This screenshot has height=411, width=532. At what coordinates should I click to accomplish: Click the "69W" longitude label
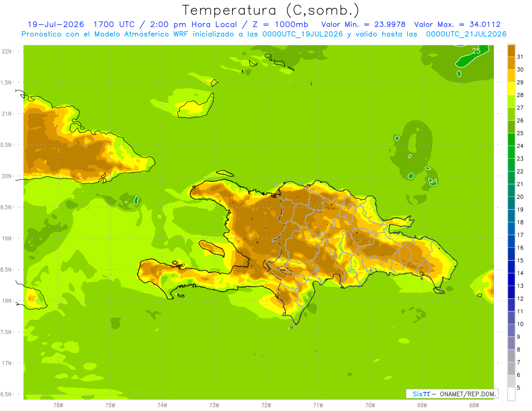coord(422,405)
